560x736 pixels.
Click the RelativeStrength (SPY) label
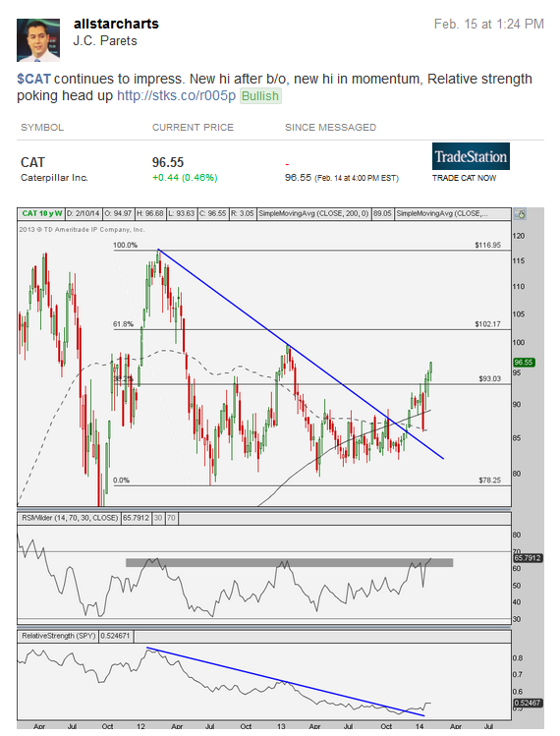59,636
